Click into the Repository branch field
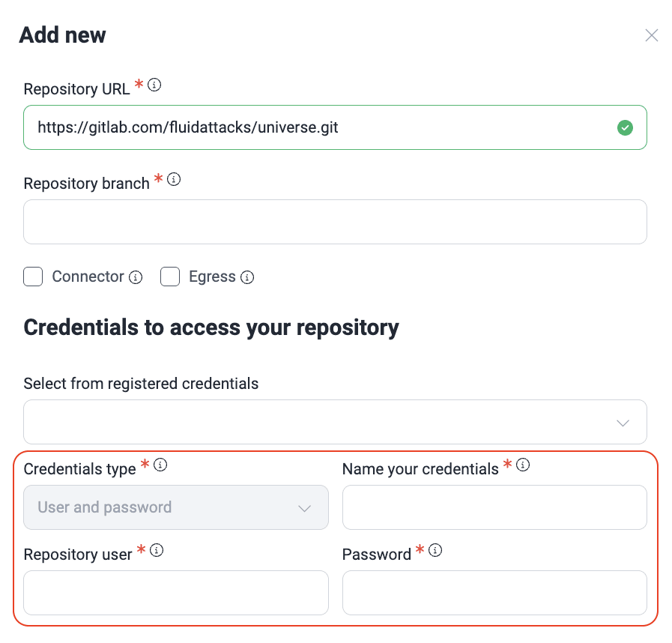Image resolution: width=672 pixels, height=643 pixels. click(335, 222)
